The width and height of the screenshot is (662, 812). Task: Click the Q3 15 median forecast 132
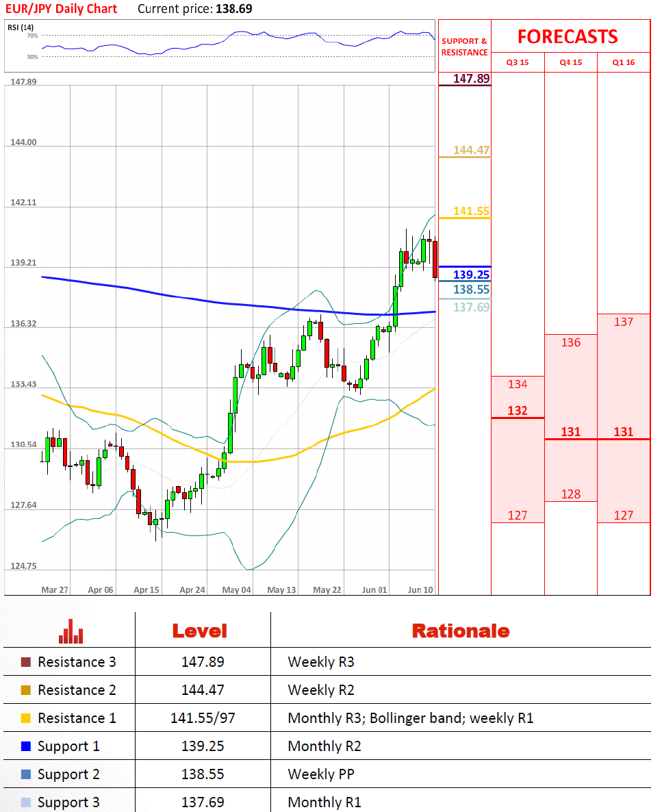click(x=518, y=411)
